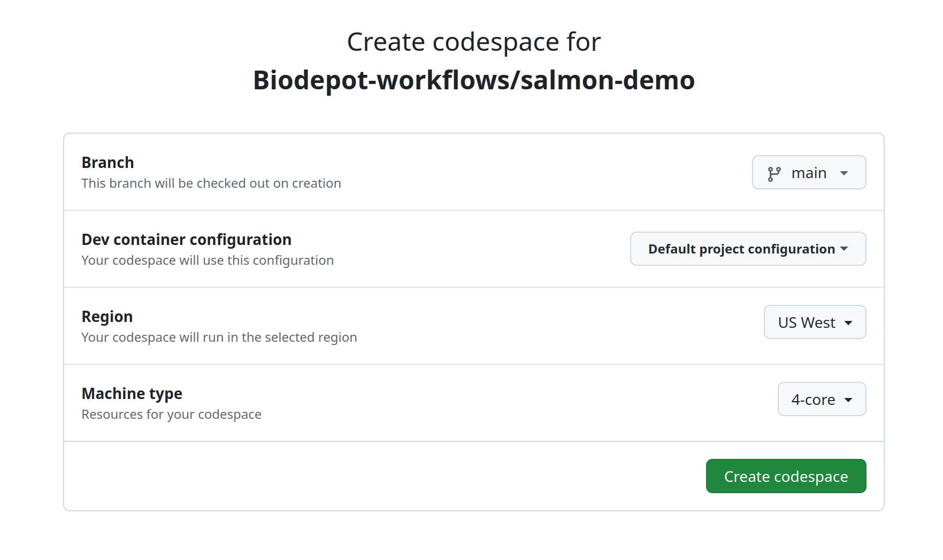Open the branch picker showing main
Viewport: 943px width, 560px height.
tap(809, 172)
